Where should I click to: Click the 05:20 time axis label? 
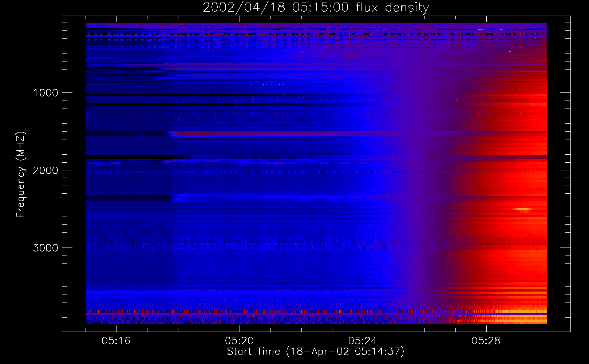coord(239,341)
